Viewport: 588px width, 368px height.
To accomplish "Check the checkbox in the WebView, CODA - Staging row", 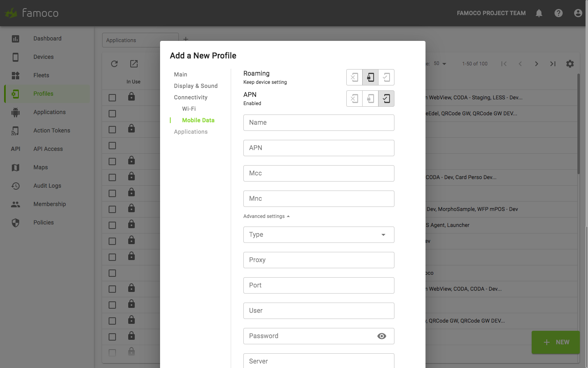I will click(112, 98).
